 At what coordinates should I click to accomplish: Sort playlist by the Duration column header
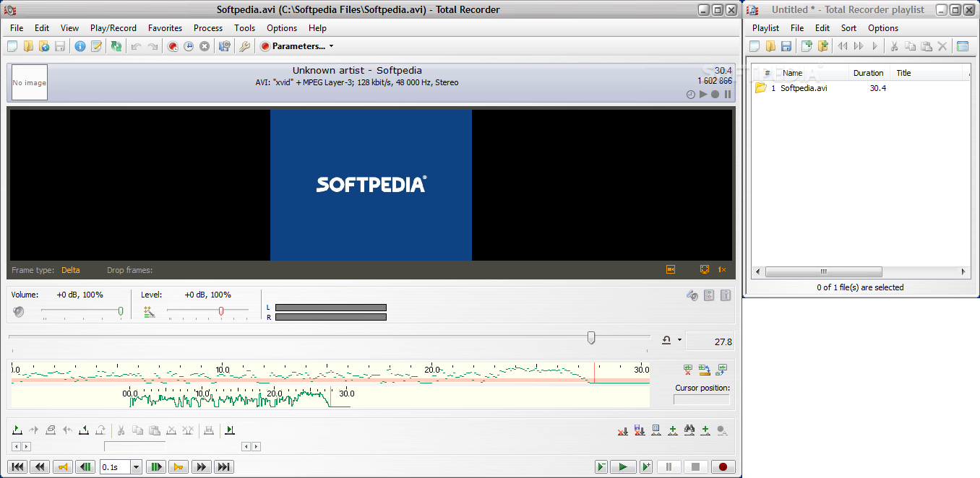point(869,73)
